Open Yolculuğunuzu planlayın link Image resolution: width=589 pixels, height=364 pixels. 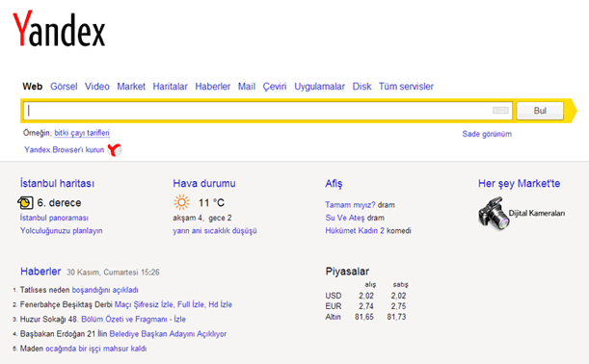click(62, 230)
